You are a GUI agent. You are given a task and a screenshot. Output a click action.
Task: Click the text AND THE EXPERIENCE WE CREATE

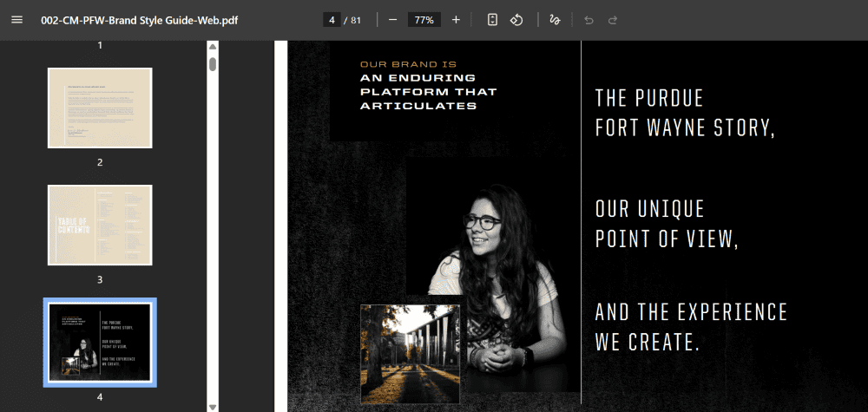[692, 327]
